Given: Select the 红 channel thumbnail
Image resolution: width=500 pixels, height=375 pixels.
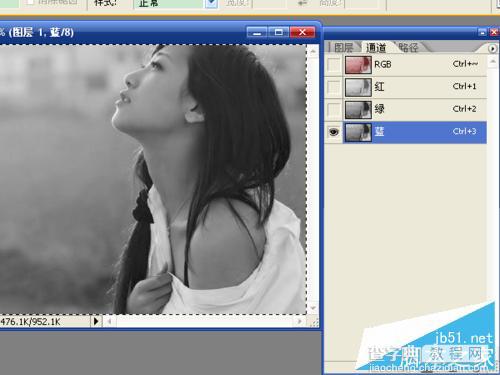Looking at the screenshot, I should [x=358, y=87].
